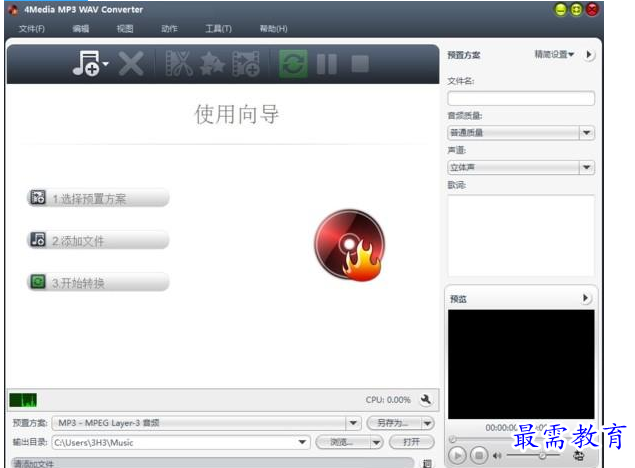This screenshot has width=635, height=468.
Task: Open the 帮助(H) menu
Action: [x=273, y=29]
